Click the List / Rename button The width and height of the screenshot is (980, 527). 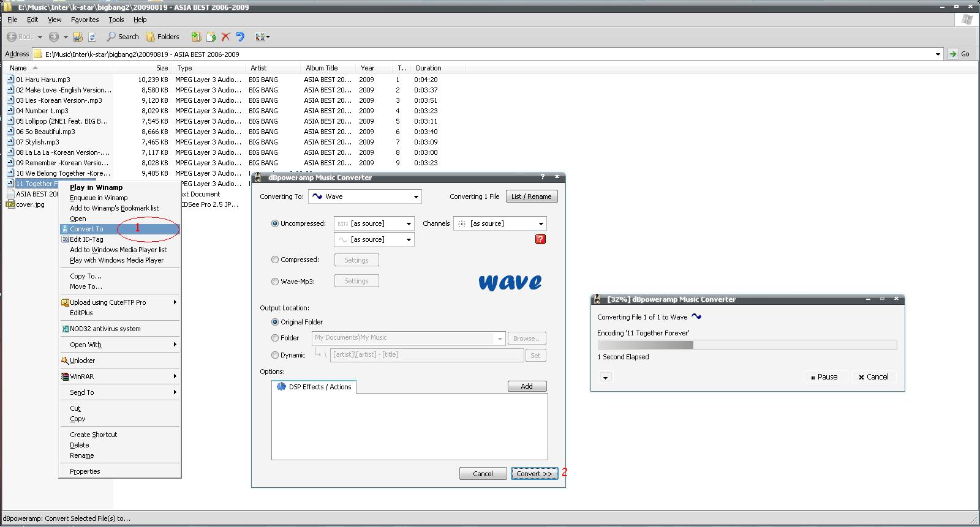pos(531,196)
